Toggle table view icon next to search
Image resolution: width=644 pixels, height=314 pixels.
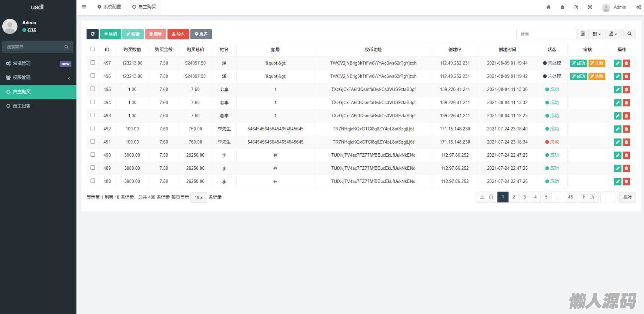click(x=583, y=34)
